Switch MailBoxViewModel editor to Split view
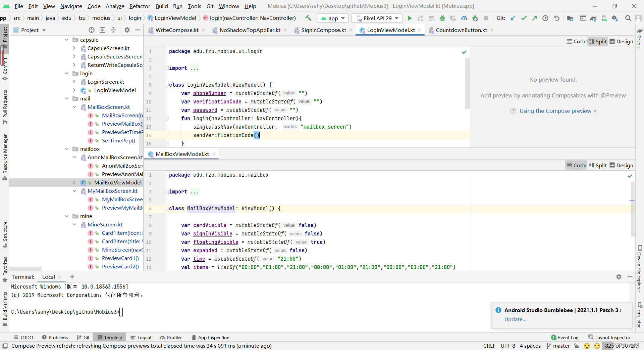This screenshot has height=350, width=644. click(x=598, y=165)
